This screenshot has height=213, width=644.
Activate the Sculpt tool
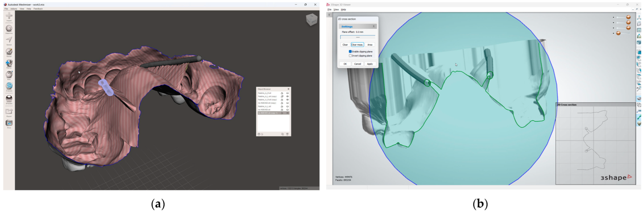tap(9, 52)
